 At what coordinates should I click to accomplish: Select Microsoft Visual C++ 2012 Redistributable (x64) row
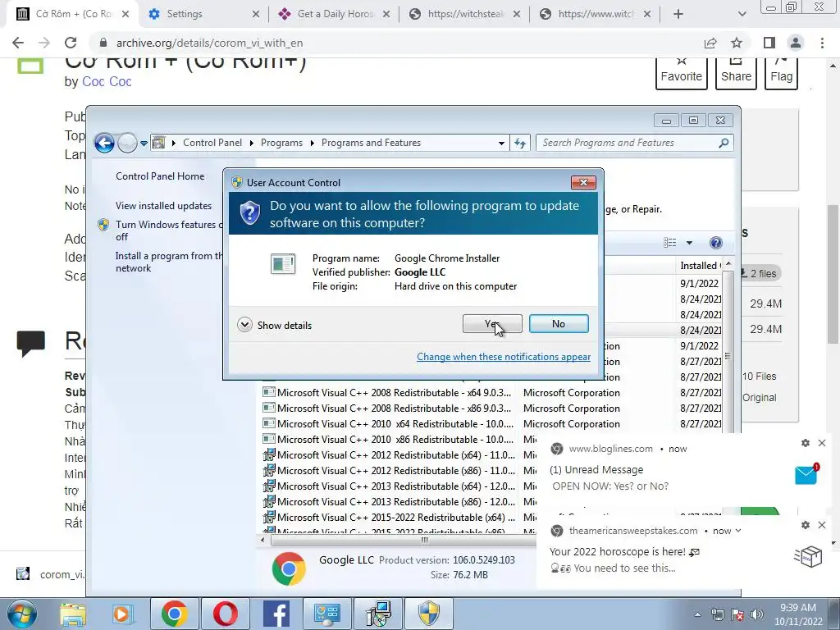[399, 454]
